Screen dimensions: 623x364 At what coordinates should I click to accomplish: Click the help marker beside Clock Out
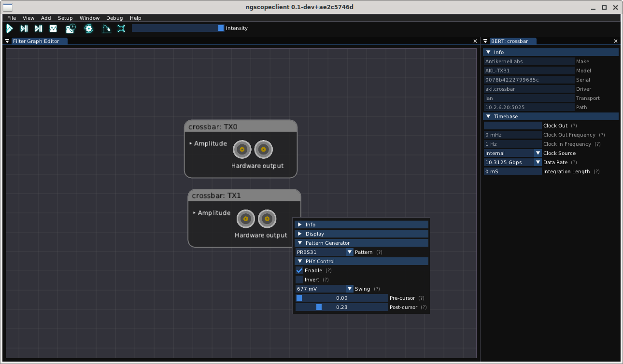[x=574, y=126]
